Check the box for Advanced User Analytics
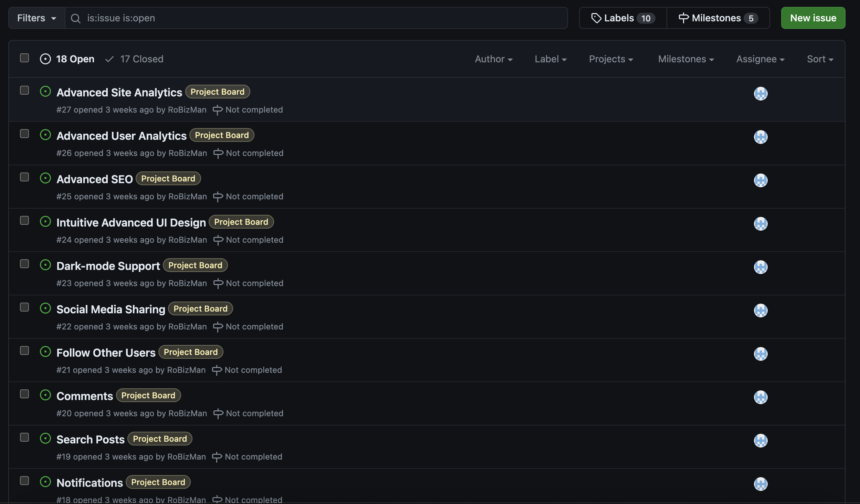This screenshot has width=860, height=504. coord(24,134)
